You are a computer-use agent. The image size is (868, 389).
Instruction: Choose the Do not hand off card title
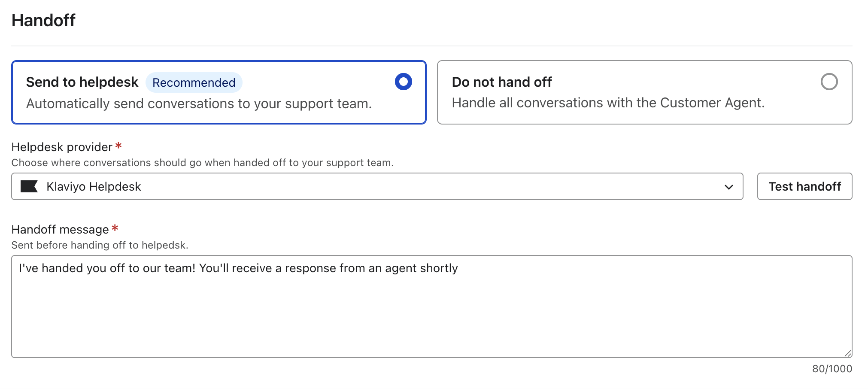pos(501,82)
